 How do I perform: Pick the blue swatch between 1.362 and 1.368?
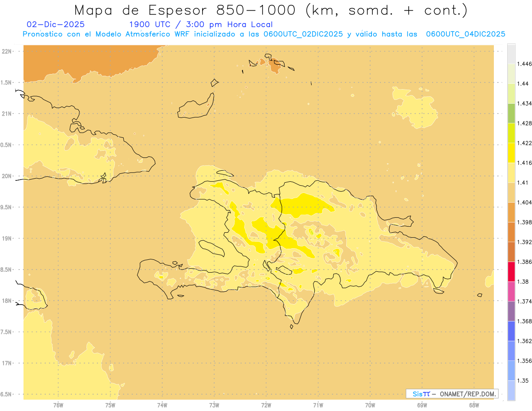tap(511, 331)
